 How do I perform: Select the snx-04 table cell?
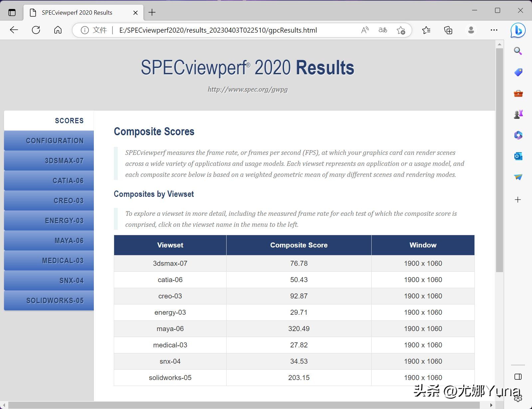point(170,361)
